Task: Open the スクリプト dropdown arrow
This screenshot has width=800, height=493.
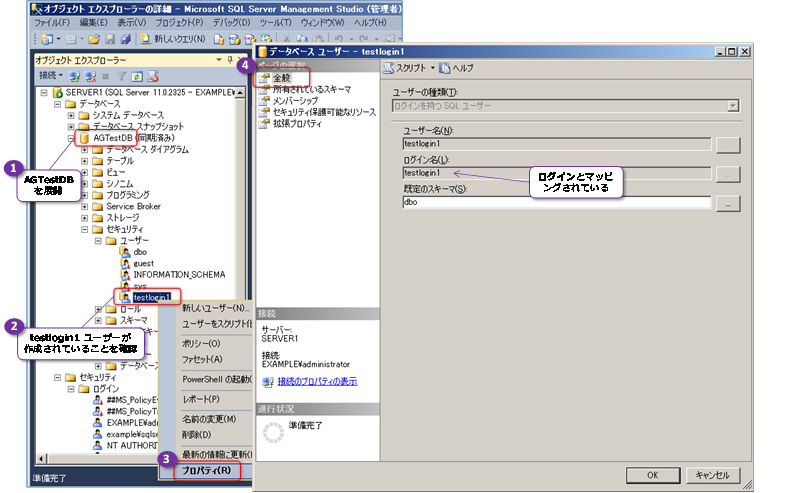Action: (432, 68)
